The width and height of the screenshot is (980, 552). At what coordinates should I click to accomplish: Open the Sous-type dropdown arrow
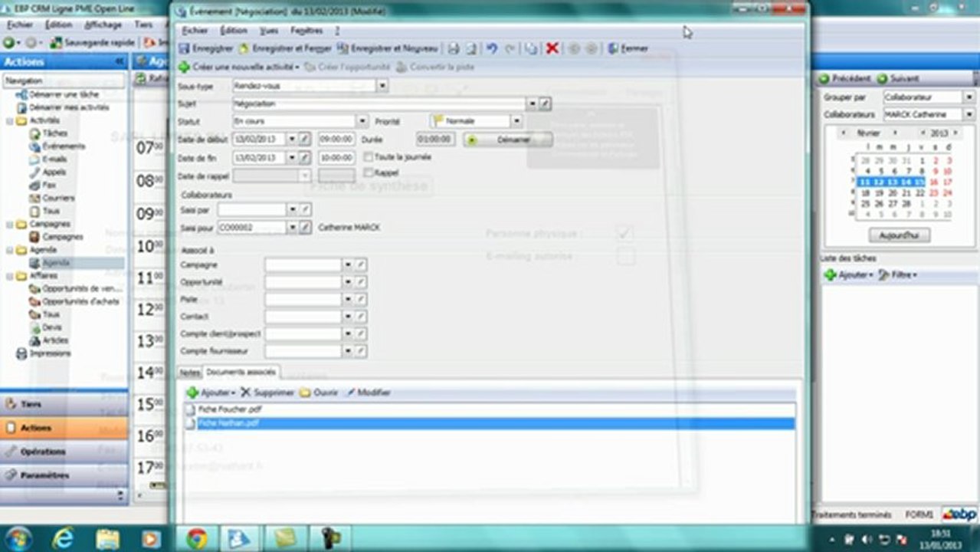[382, 86]
